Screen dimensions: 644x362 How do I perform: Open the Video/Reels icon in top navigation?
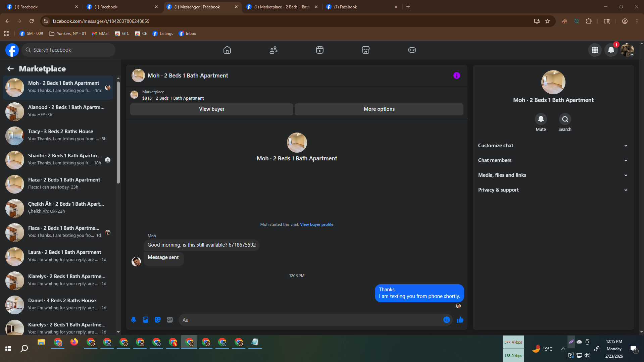[320, 50]
